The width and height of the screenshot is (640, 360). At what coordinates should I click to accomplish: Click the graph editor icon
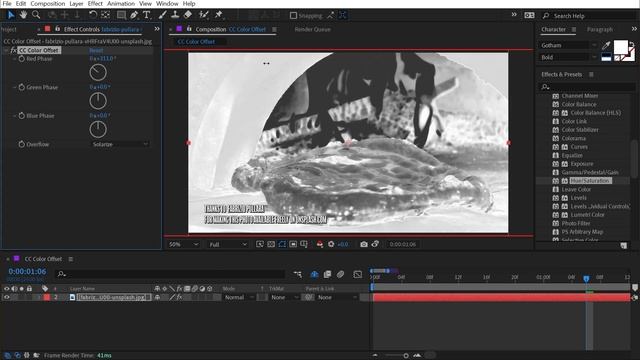tap(358, 275)
